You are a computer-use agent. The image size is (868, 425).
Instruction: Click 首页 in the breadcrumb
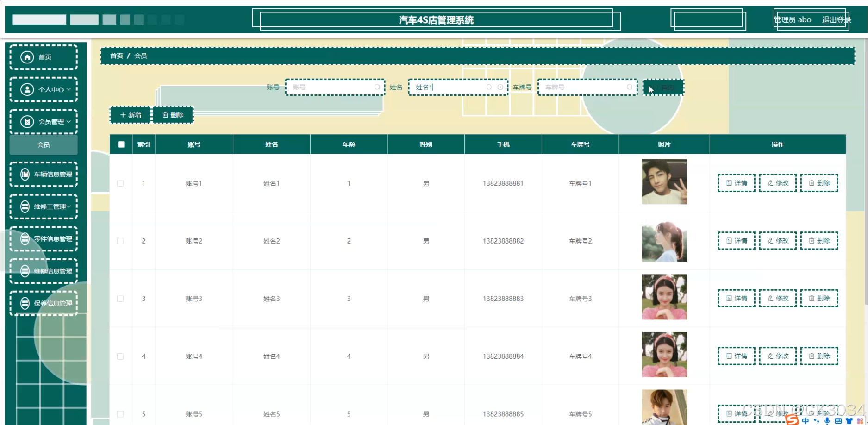click(x=116, y=56)
